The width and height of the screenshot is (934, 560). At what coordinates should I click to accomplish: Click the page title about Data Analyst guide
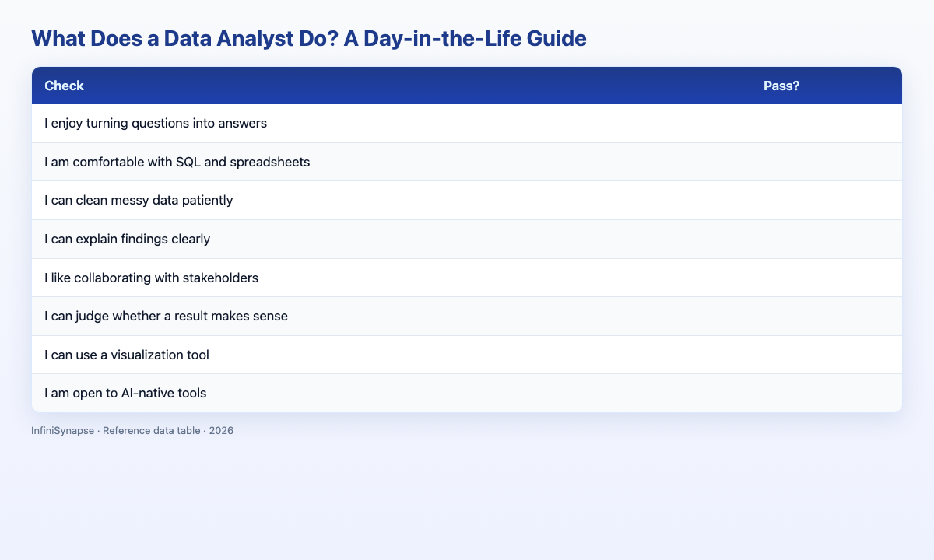tap(308, 38)
